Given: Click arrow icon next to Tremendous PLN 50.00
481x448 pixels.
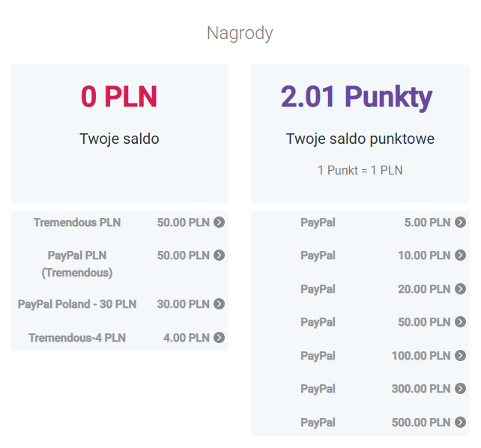Looking at the screenshot, I should pos(219,223).
